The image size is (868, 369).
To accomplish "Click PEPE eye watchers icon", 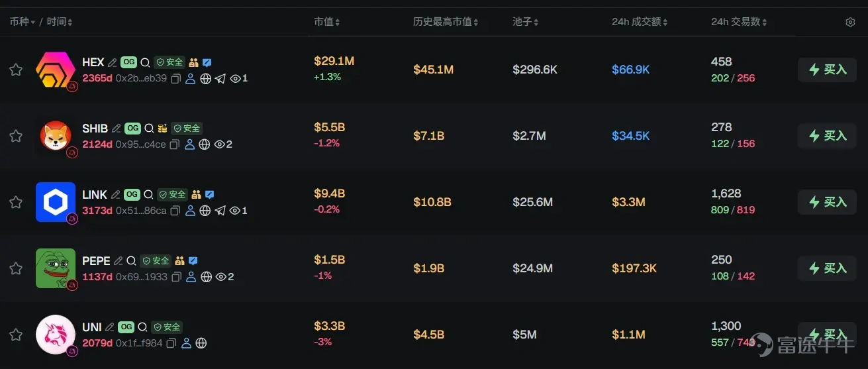I will (x=221, y=277).
